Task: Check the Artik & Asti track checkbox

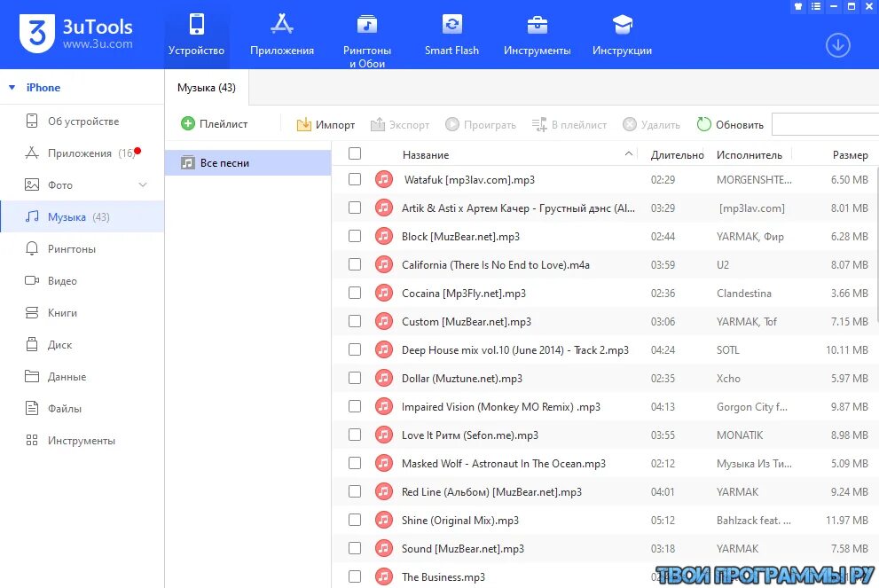Action: point(355,208)
